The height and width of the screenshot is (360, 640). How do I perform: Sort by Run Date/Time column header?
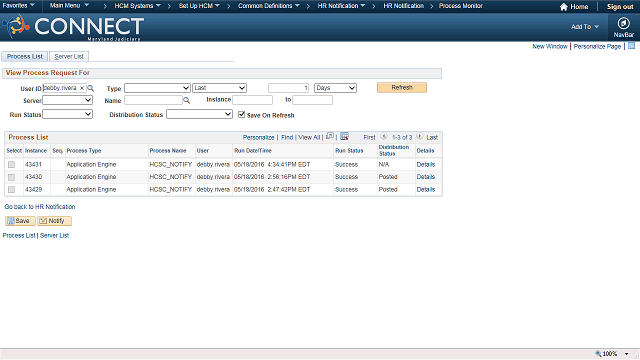[253, 151]
